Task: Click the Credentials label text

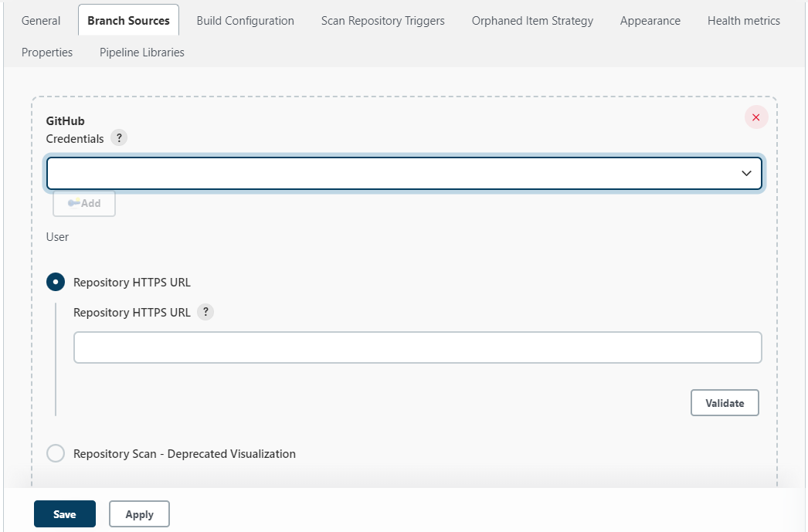Action: click(75, 139)
